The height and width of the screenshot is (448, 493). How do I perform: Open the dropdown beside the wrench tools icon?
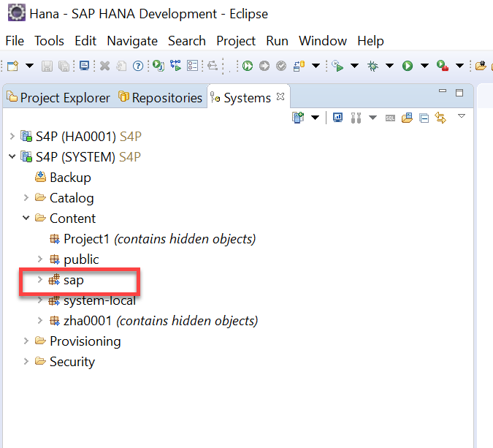pos(373,118)
